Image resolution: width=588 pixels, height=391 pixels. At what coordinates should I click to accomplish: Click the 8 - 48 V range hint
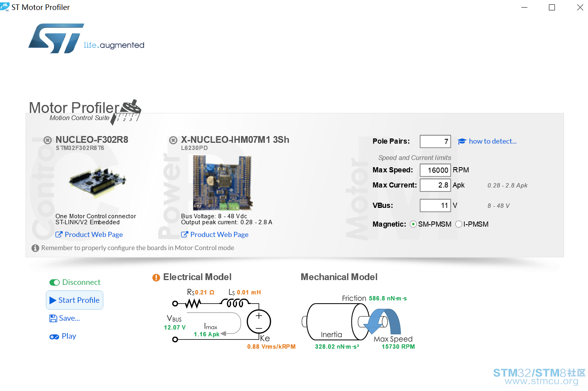(499, 206)
